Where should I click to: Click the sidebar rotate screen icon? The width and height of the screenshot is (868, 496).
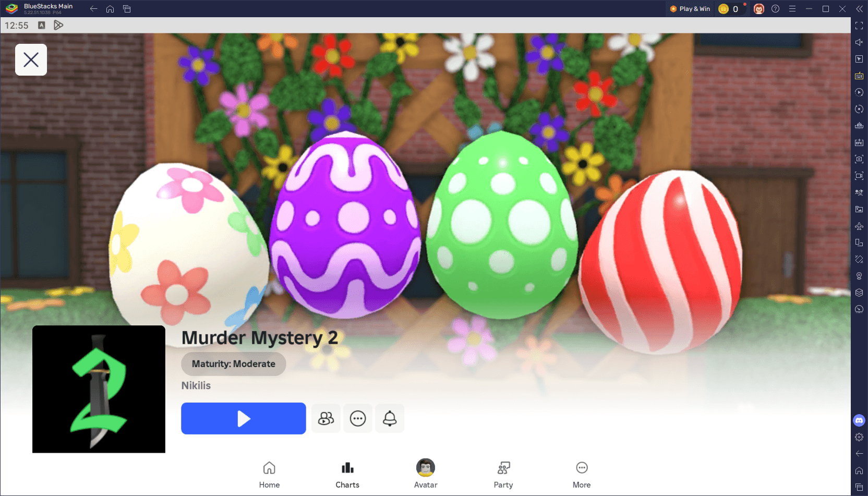pyautogui.click(x=859, y=109)
